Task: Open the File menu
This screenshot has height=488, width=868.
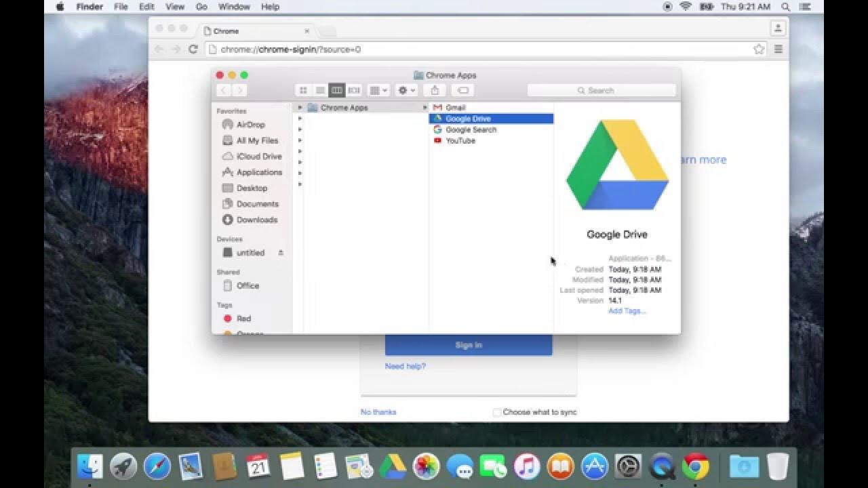Action: (121, 7)
